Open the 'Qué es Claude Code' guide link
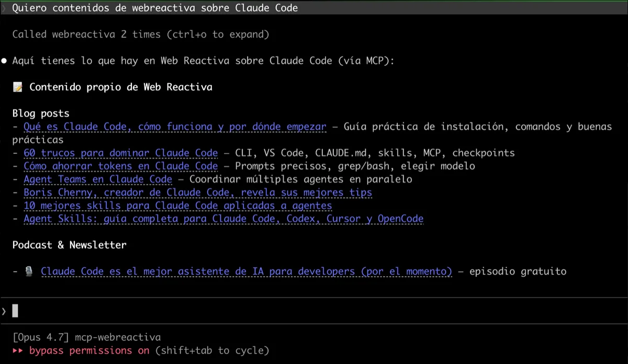 point(175,127)
